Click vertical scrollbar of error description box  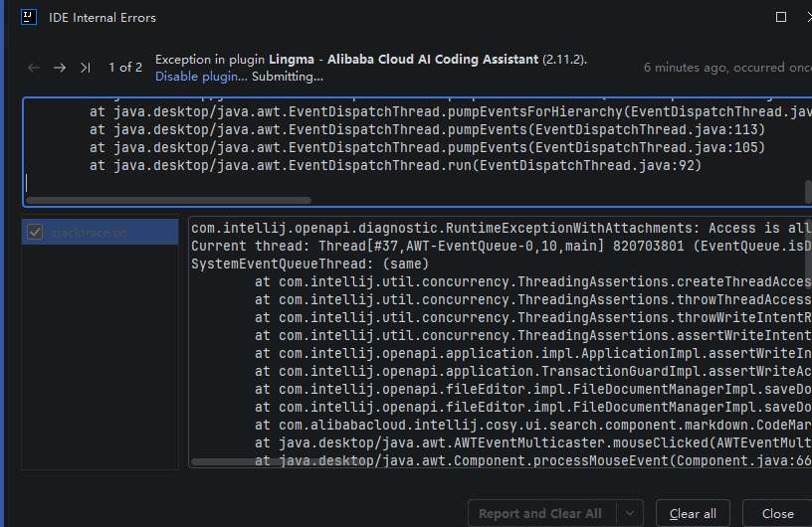pos(808,192)
